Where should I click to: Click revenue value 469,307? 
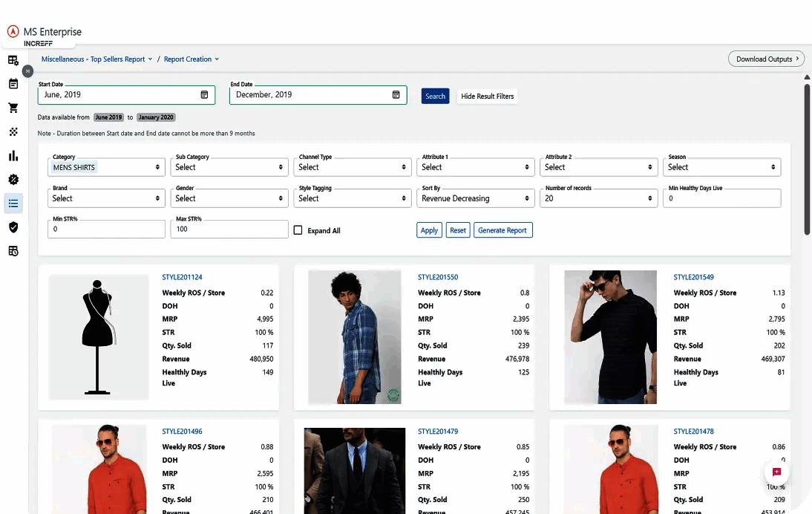(773, 359)
